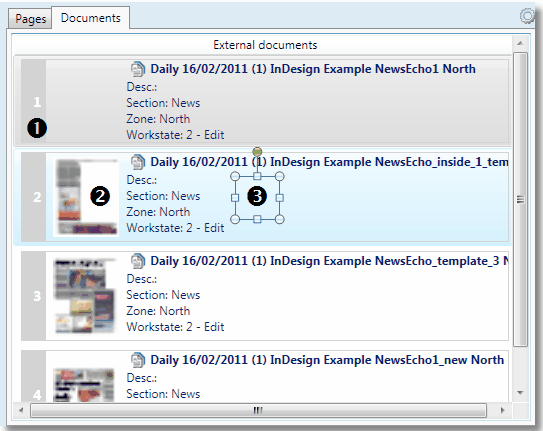Click vertical scrollbar up arrow

pos(520,43)
